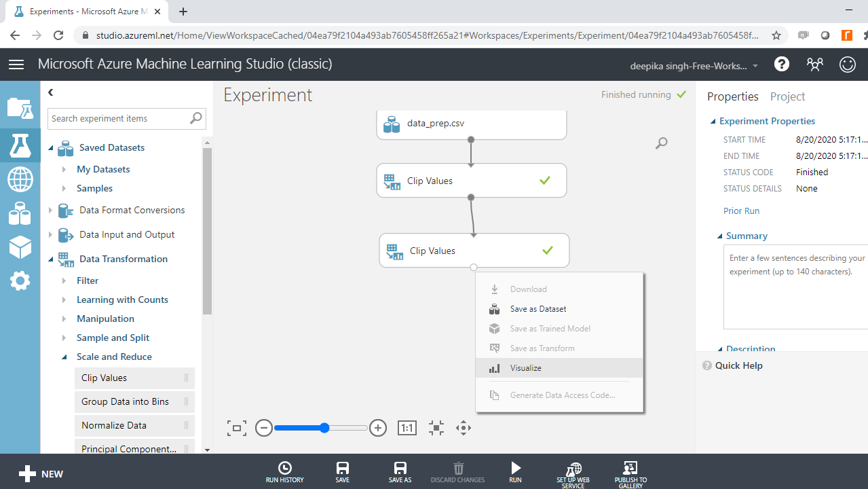Viewport: 868px width, 489px height.
Task: Click the zoom out minus button
Action: 264,428
